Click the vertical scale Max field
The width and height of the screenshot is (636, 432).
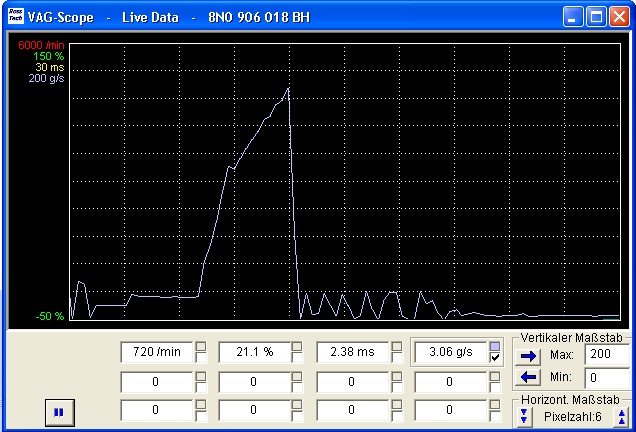click(x=607, y=355)
